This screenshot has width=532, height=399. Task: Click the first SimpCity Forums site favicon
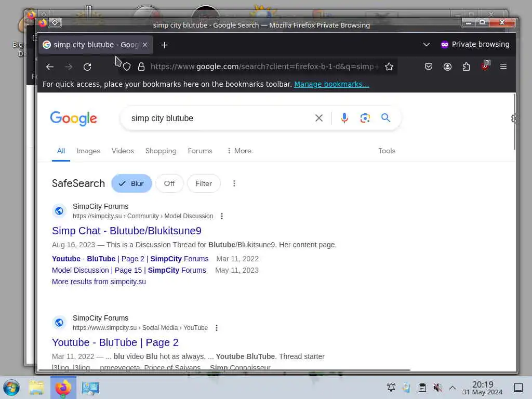click(59, 211)
